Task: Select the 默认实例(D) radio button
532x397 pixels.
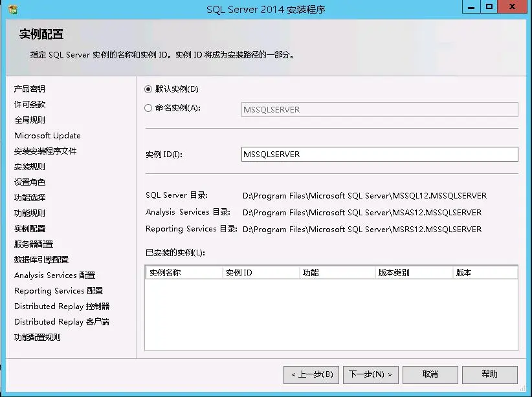Action: (148, 89)
